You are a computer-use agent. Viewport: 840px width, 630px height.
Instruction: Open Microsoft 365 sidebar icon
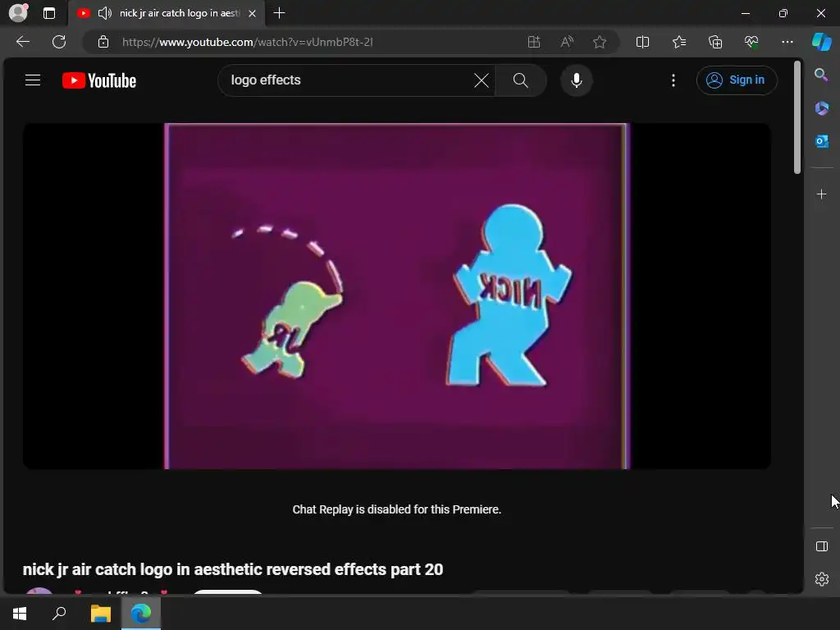(x=822, y=108)
